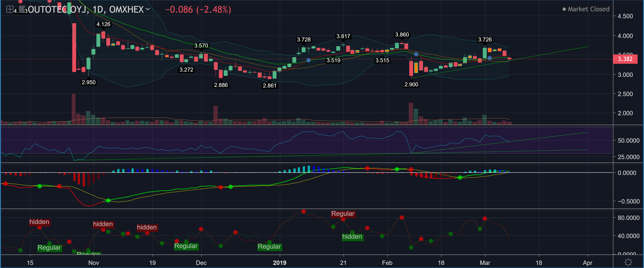644x268 pixels.
Task: Open chart settings gear in bottom-right corner
Action: [x=628, y=262]
